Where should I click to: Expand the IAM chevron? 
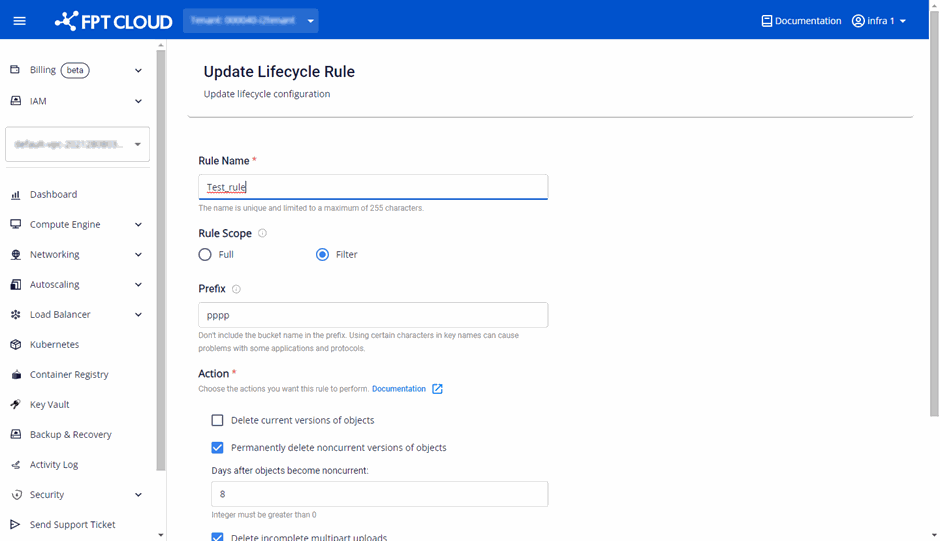click(138, 101)
